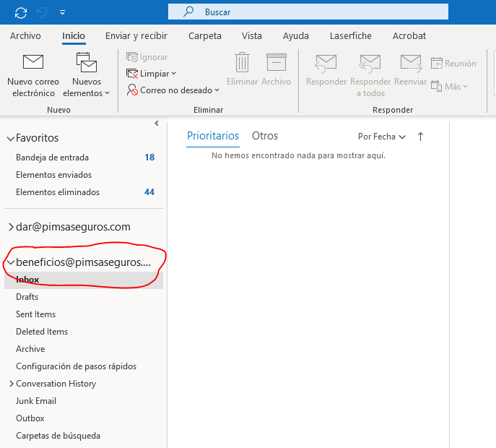Open the Drafts folder

point(27,297)
